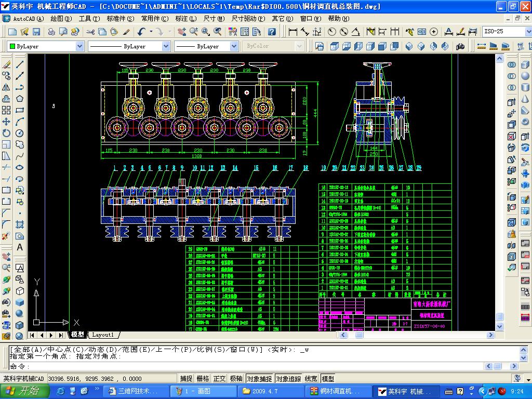
Task: Toggle 线宽 lineweight display in status bar
Action: coord(311,379)
